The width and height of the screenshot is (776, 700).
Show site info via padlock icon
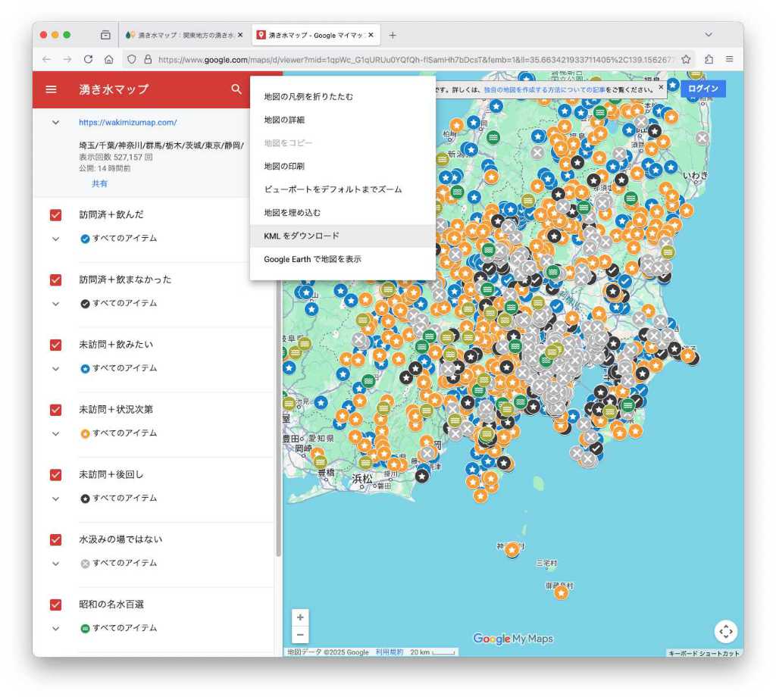(148, 59)
